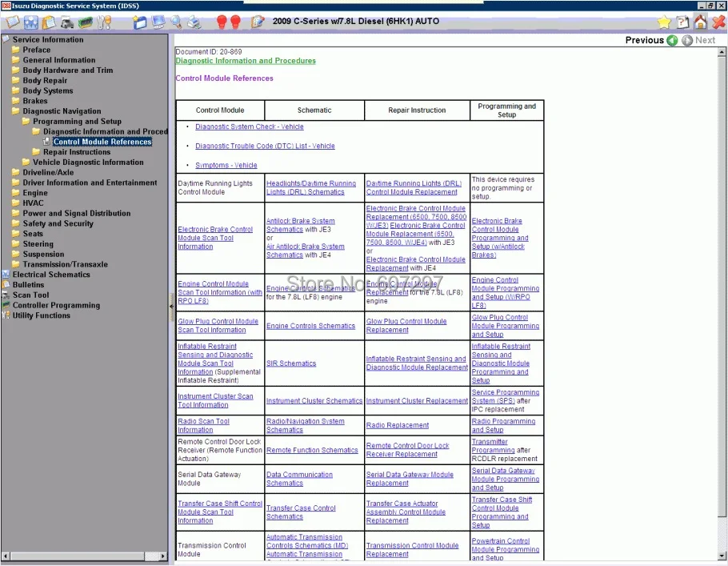Expand the Engine folder
The height and width of the screenshot is (566, 728).
coord(16,193)
